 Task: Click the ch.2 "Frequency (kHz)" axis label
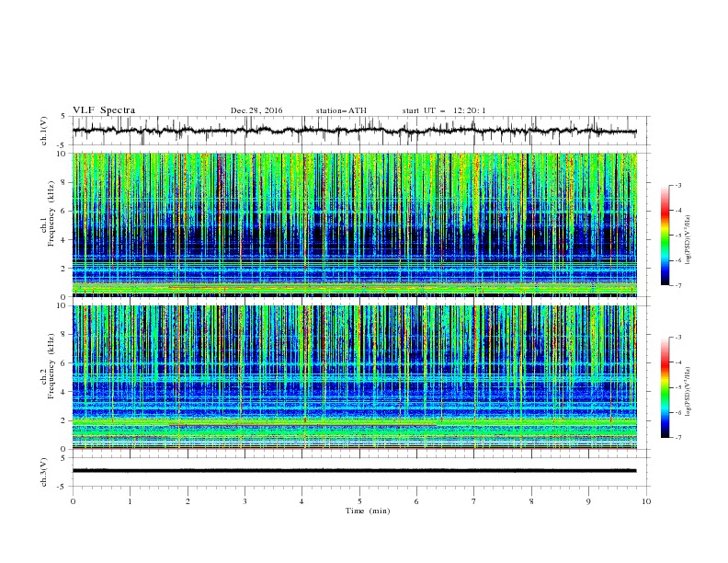[51, 366]
